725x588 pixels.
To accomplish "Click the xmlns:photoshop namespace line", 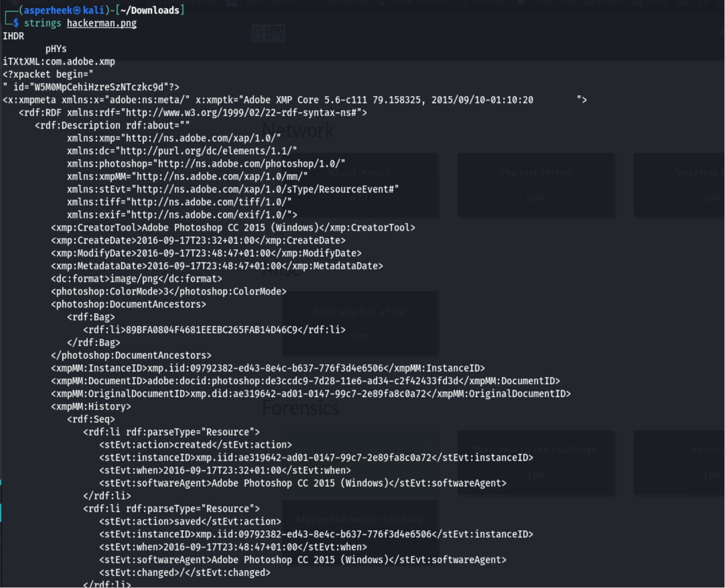I will [x=206, y=164].
